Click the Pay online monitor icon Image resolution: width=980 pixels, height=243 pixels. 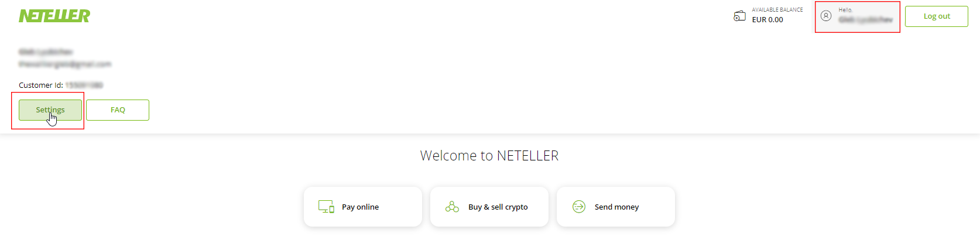[x=326, y=207]
